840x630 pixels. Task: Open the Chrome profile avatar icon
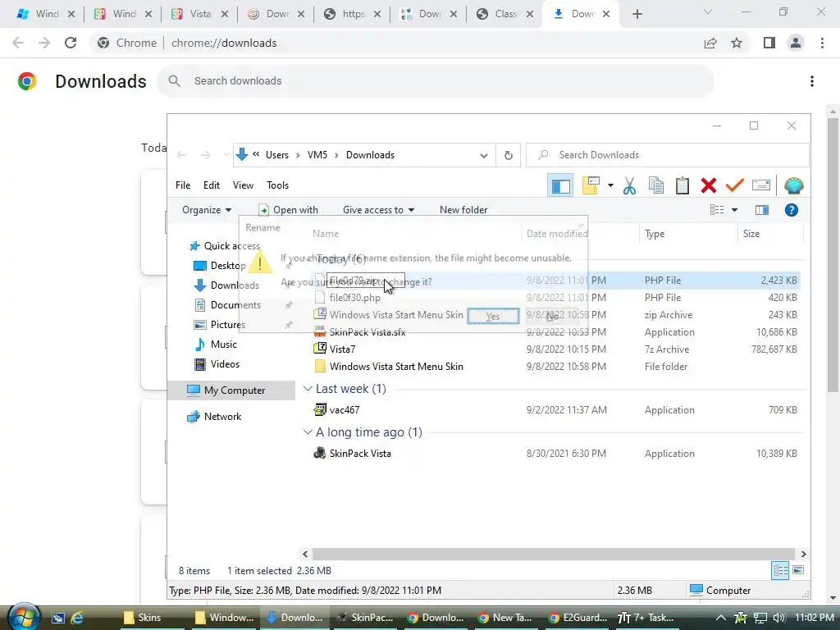tap(796, 43)
